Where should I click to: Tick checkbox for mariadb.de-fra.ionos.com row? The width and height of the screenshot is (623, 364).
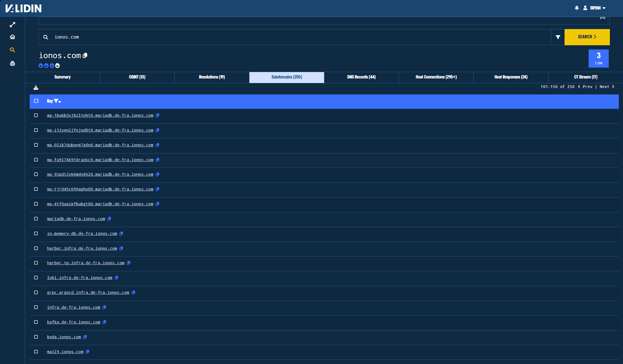(x=36, y=219)
